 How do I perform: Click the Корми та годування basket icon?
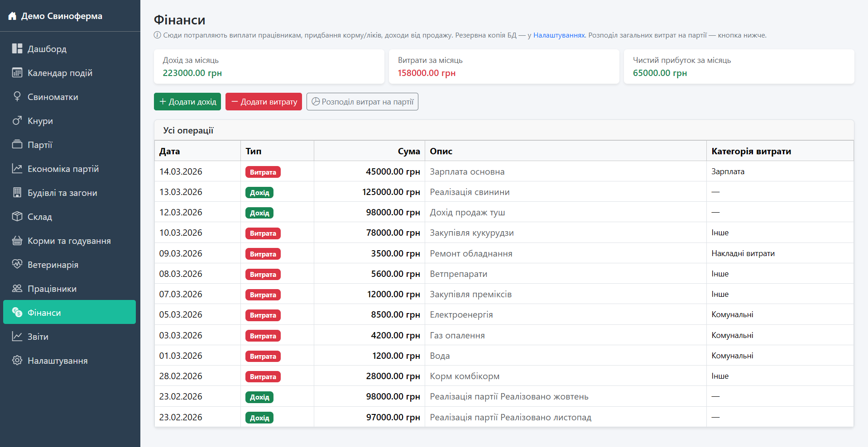tap(17, 241)
